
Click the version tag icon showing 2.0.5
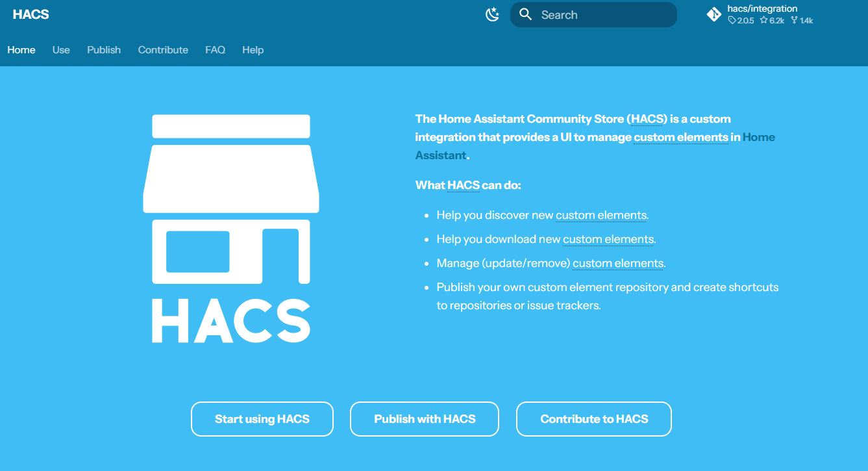pos(732,20)
